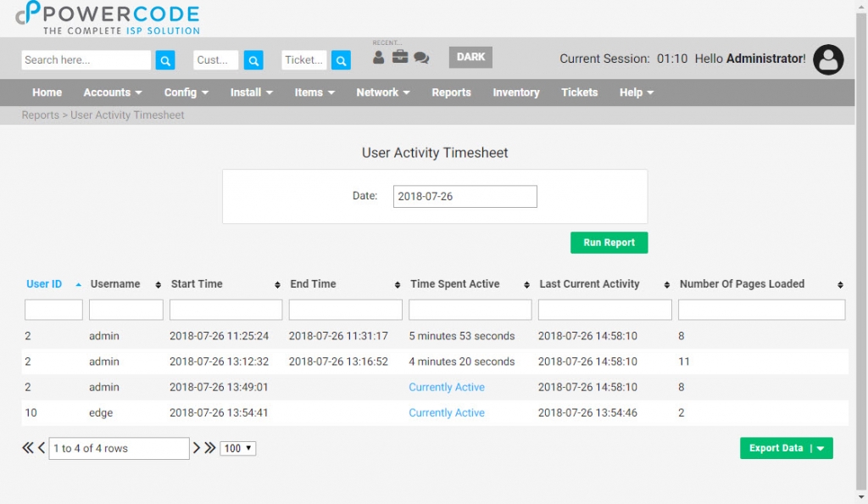Toggle DARK mode
The image size is (868, 504).
tap(470, 57)
